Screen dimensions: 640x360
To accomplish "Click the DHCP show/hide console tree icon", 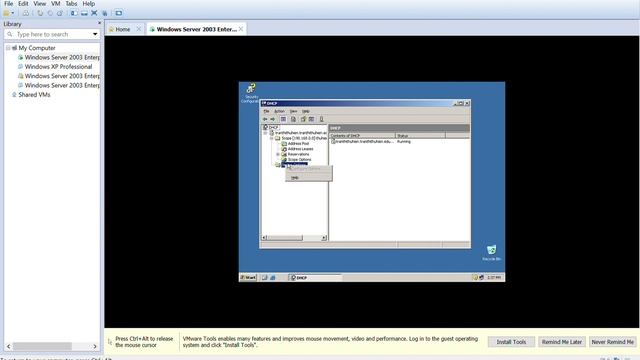I will [283, 119].
